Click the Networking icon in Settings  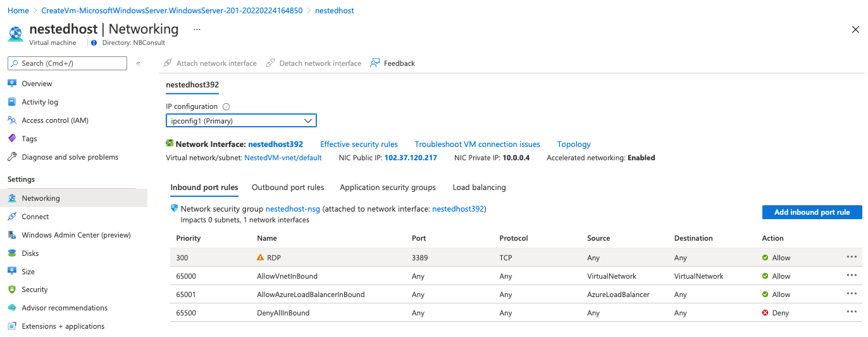pyautogui.click(x=12, y=198)
